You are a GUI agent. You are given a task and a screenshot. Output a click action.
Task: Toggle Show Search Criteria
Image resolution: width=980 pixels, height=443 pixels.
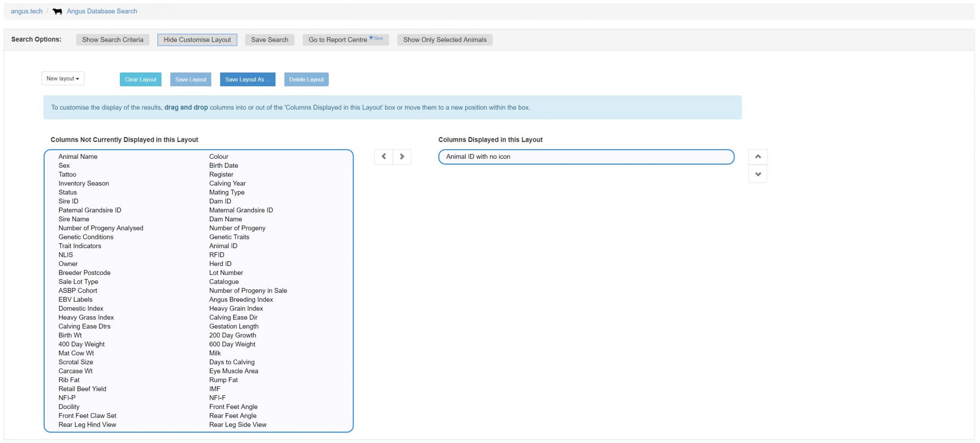pyautogui.click(x=113, y=40)
